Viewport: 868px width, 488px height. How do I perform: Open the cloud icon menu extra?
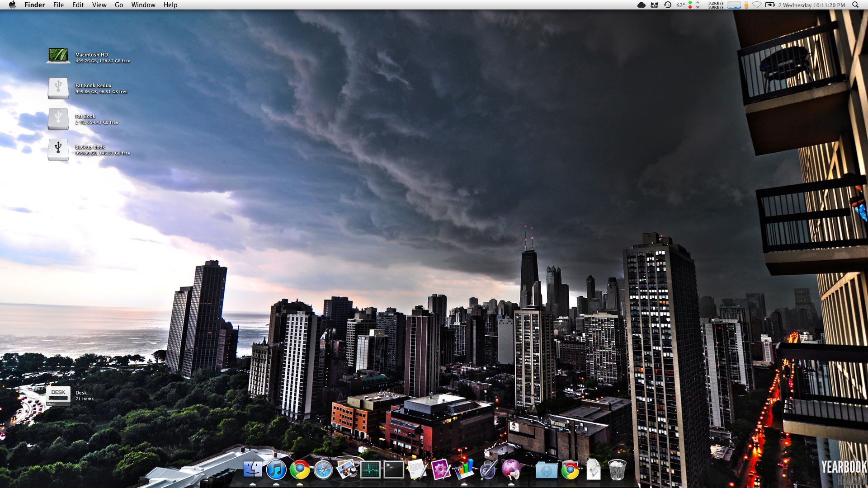coord(641,5)
